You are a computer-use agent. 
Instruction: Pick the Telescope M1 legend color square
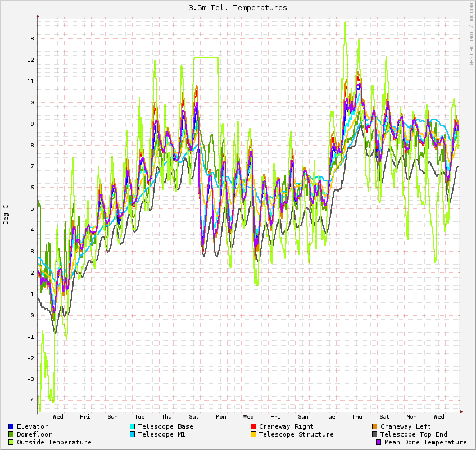coord(132,434)
